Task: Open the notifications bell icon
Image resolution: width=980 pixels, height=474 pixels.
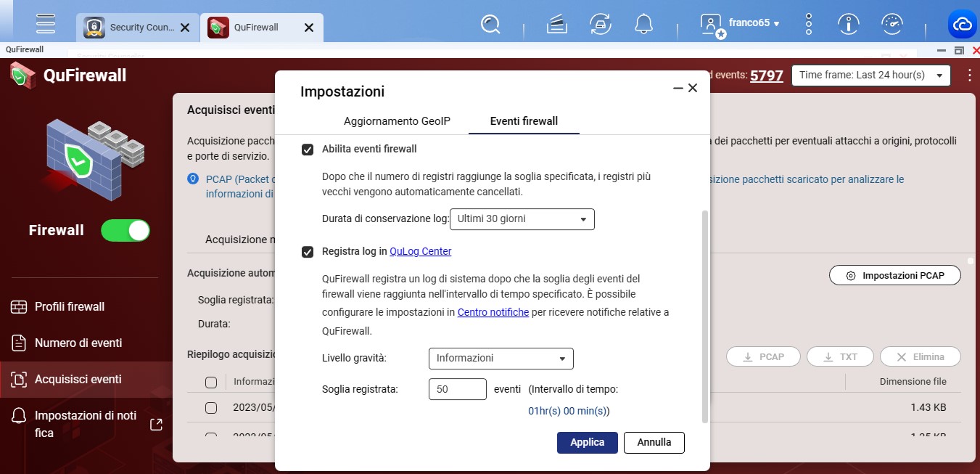Action: point(643,25)
